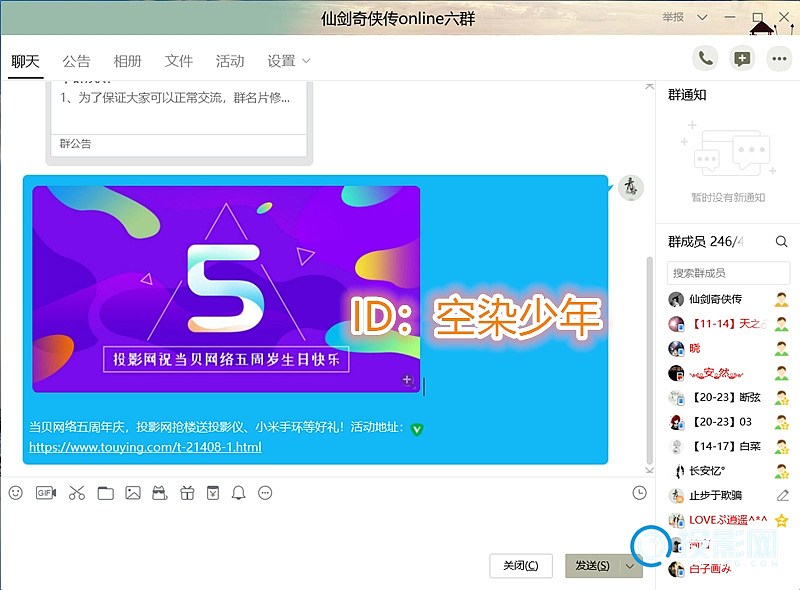800x590 pixels.
Task: Open the 相册 tab
Action: point(128,61)
